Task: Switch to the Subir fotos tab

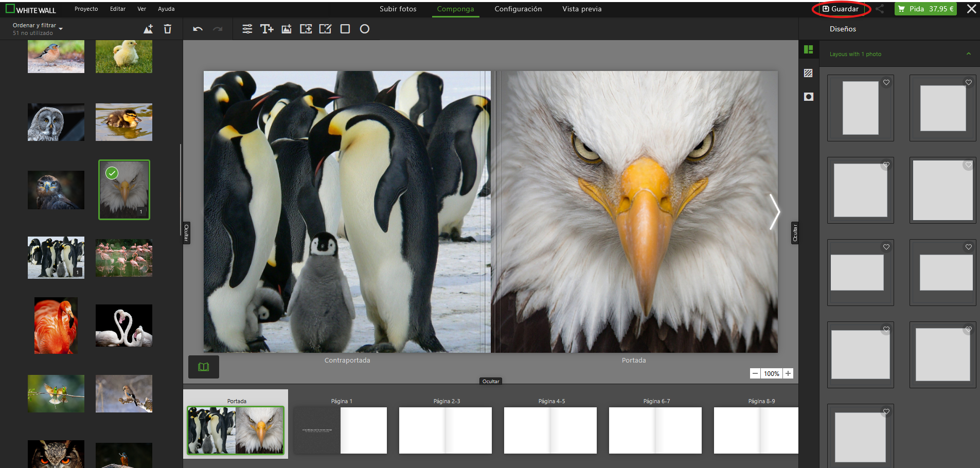Action: [x=398, y=9]
